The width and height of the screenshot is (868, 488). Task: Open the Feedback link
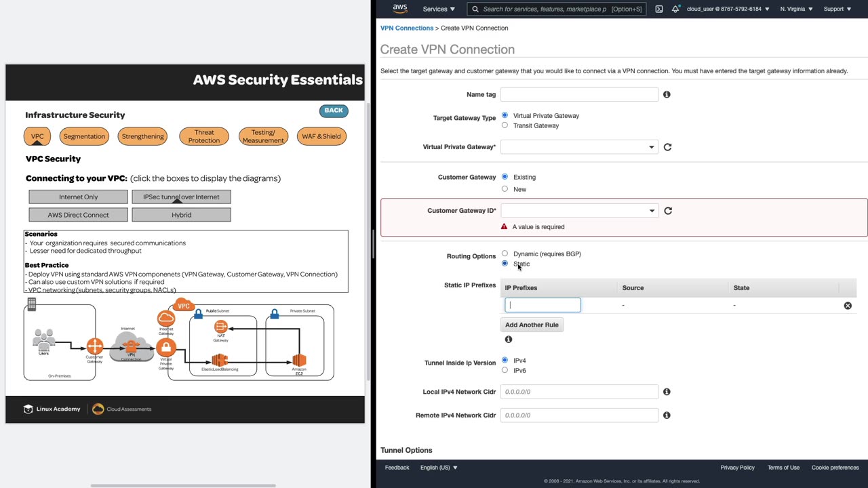point(397,468)
